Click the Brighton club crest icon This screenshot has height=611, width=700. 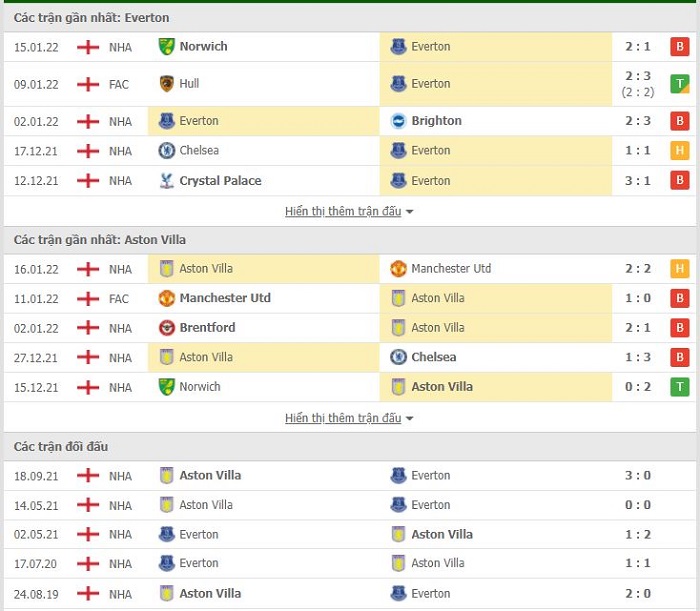click(398, 121)
